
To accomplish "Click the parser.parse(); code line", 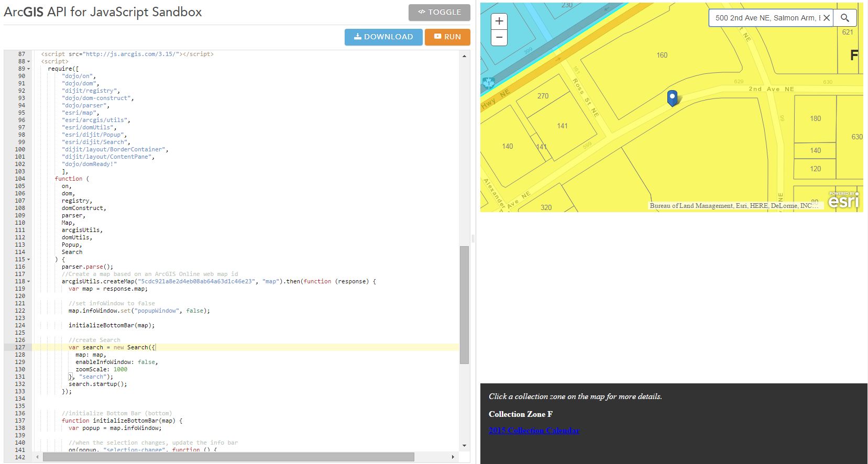I will [87, 267].
